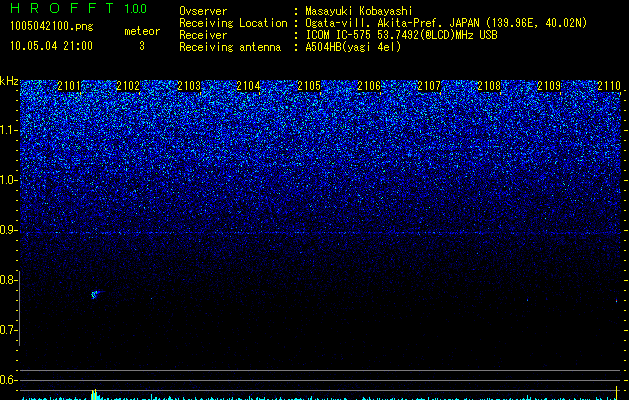The width and height of the screenshot is (629, 400).
Task: Click the 'Receiving Location' label
Action: (x=233, y=23)
